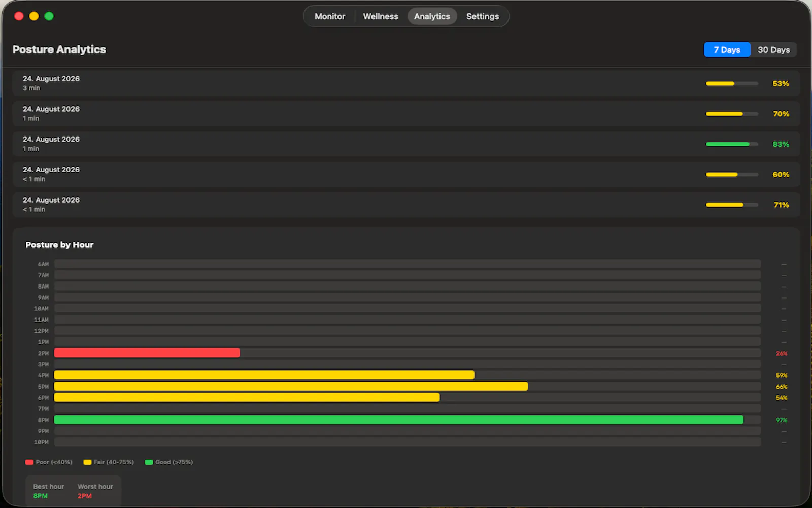Click the 59% value for 4PM
The width and height of the screenshot is (812, 508).
point(782,375)
